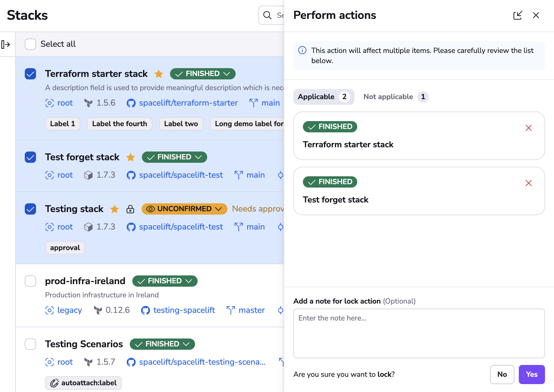
Task: Remove Test forget stack from applicable list
Action: 528,183
